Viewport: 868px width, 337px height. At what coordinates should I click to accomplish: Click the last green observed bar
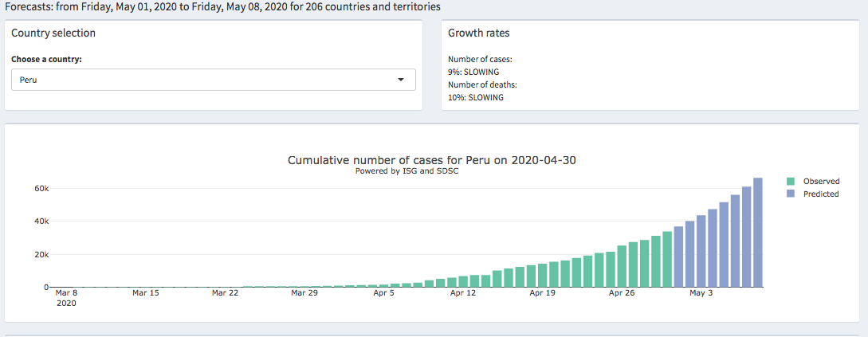667,260
